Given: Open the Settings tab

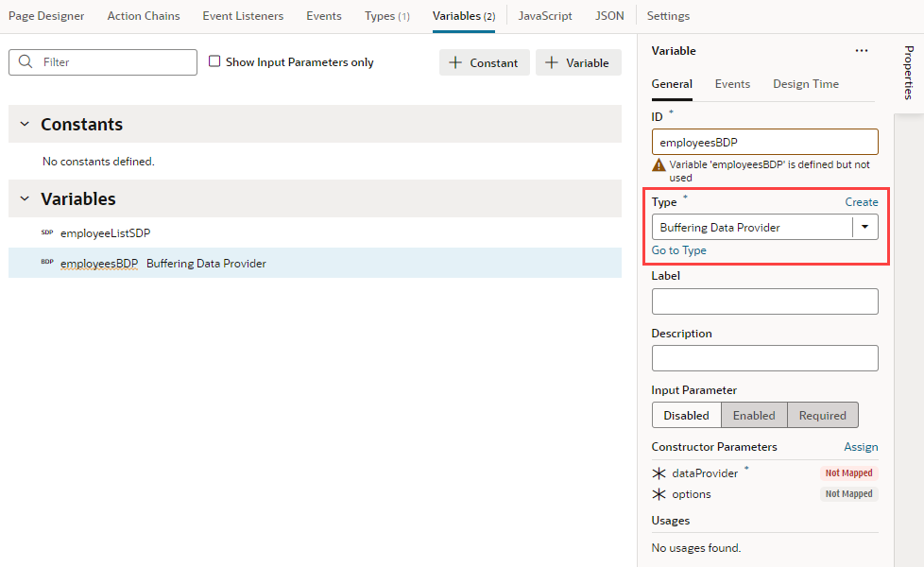Looking at the screenshot, I should (x=668, y=16).
